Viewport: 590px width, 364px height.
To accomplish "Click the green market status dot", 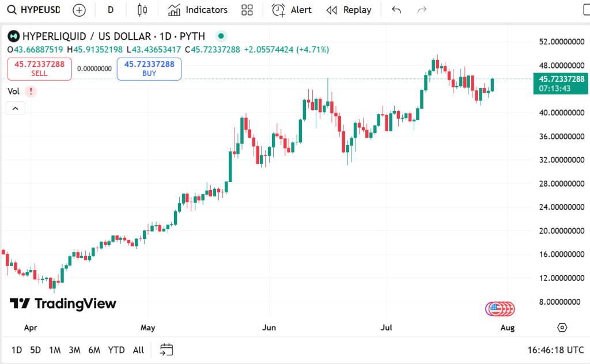I will tap(221, 36).
